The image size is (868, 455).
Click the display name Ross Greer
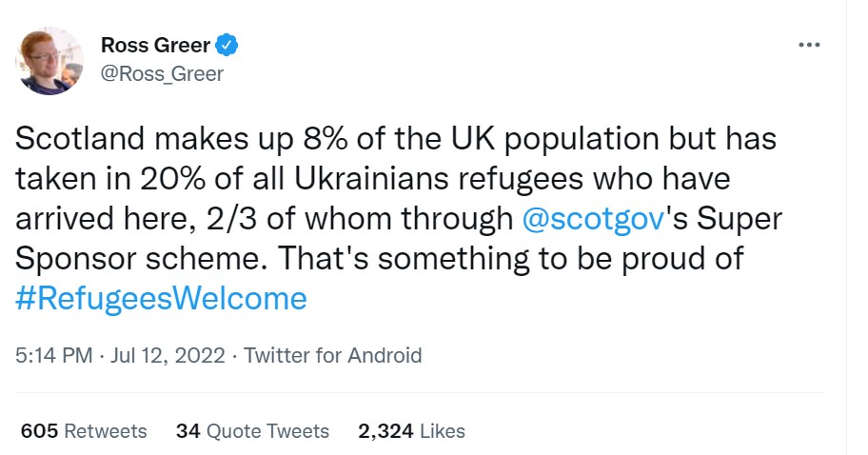pos(155,45)
